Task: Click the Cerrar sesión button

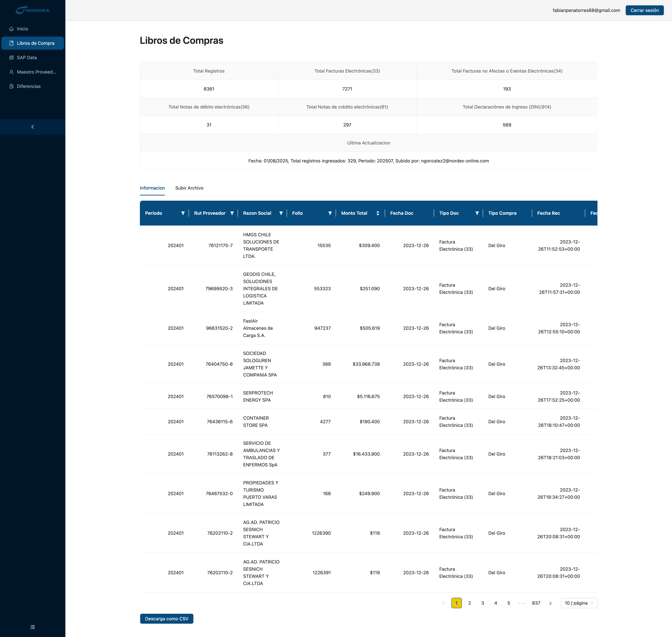Action: pyautogui.click(x=644, y=10)
